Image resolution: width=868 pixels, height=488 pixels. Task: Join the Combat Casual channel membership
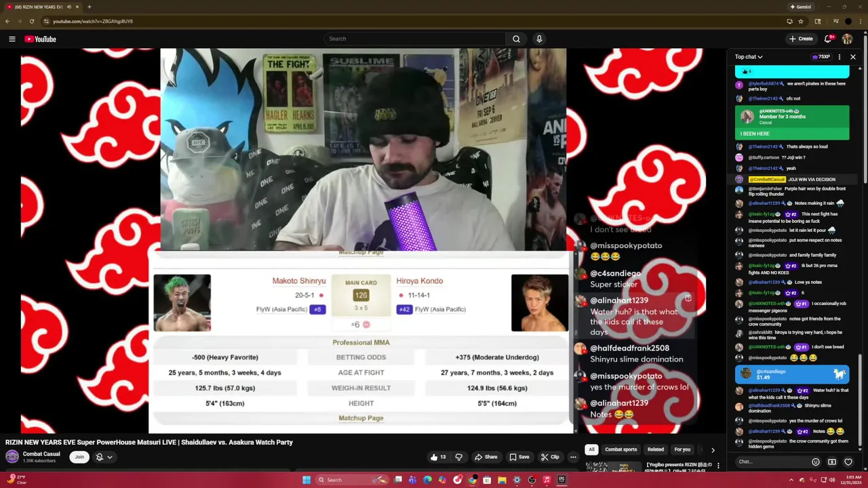(79, 457)
